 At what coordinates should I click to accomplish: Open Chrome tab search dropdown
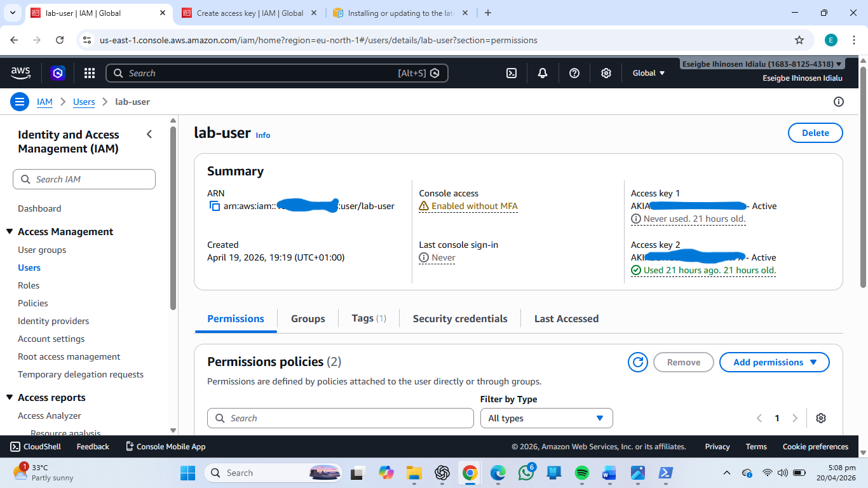click(x=13, y=13)
